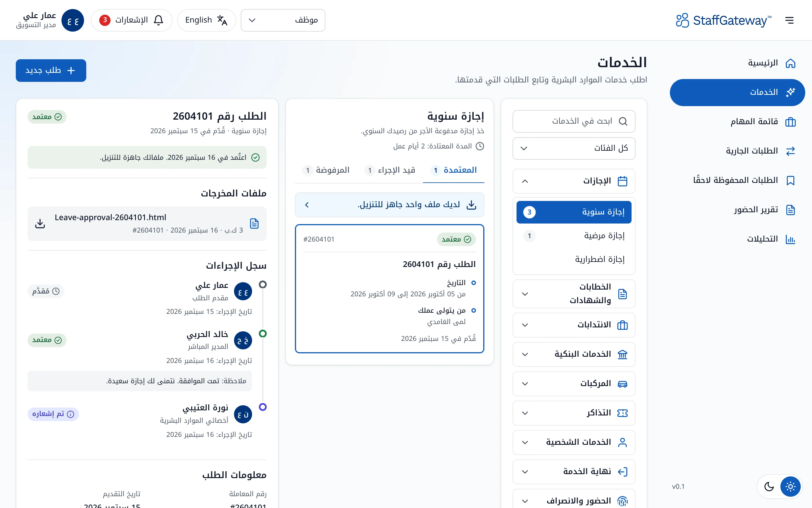This screenshot has width=812, height=508.
Task: Open the كل الفئات category dropdown
Action: [574, 148]
